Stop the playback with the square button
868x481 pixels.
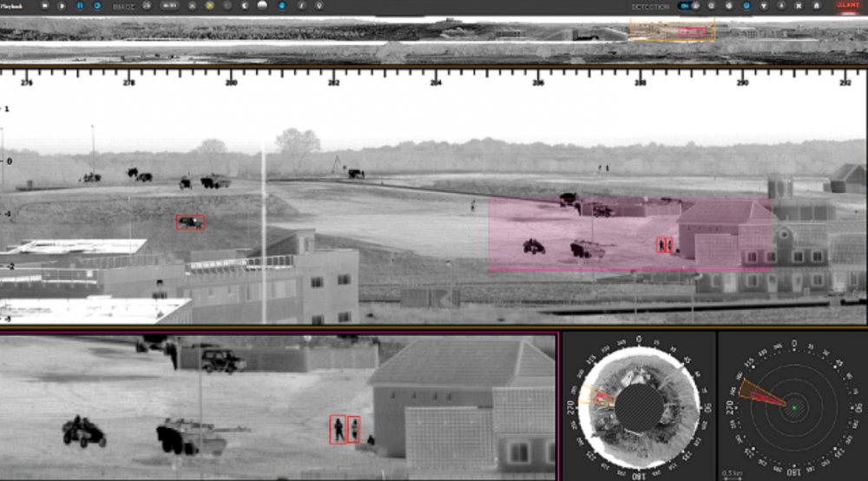point(44,5)
